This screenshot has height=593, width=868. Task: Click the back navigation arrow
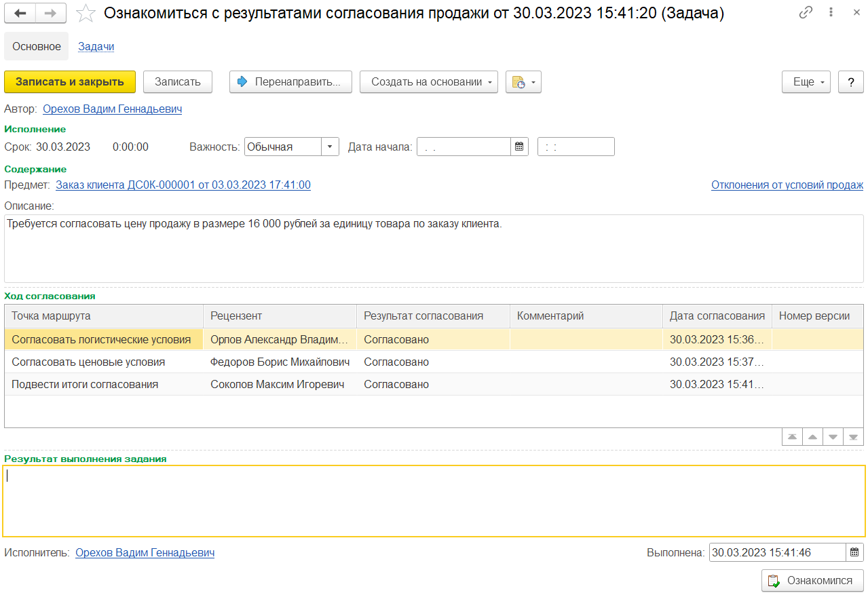pyautogui.click(x=20, y=14)
